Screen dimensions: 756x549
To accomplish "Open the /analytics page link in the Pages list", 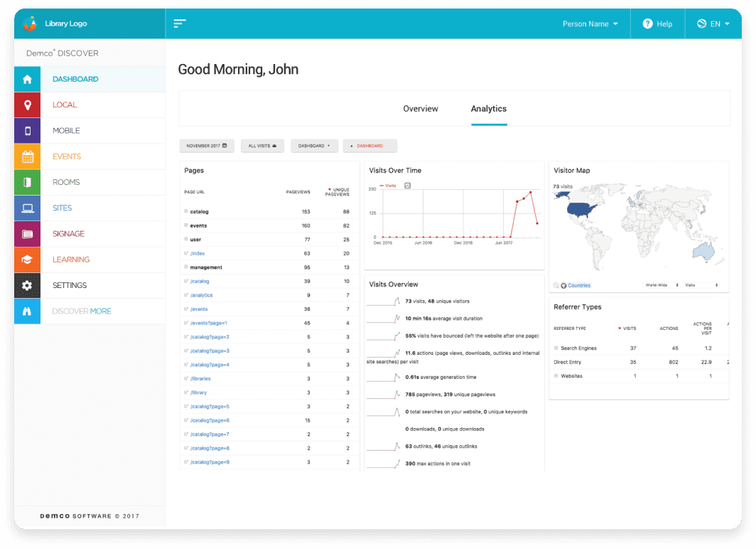I will click(202, 294).
